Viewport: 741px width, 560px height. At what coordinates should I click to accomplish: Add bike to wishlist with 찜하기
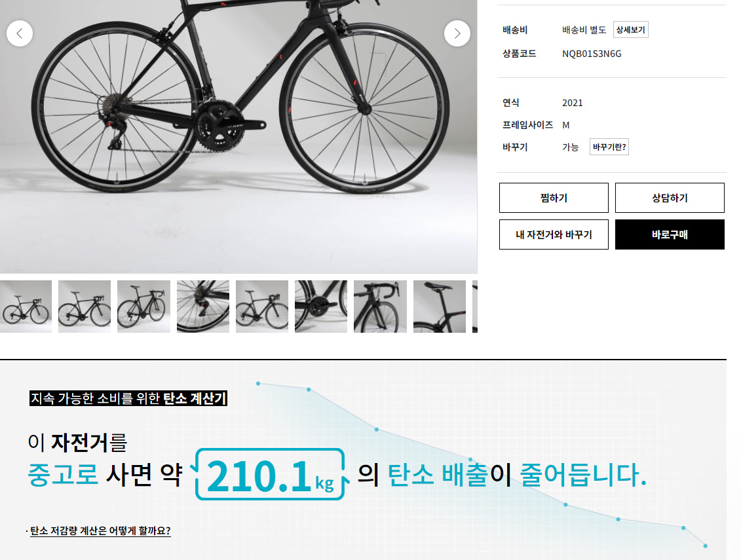coord(554,198)
